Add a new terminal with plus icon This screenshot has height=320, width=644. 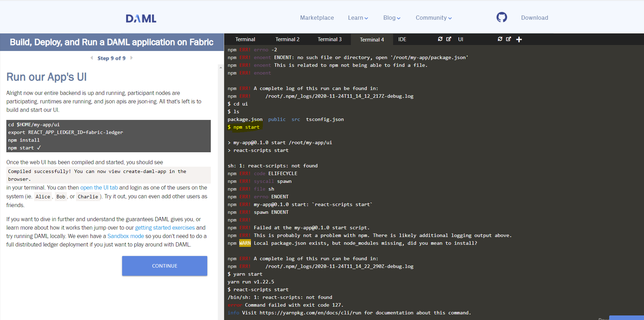(x=519, y=39)
